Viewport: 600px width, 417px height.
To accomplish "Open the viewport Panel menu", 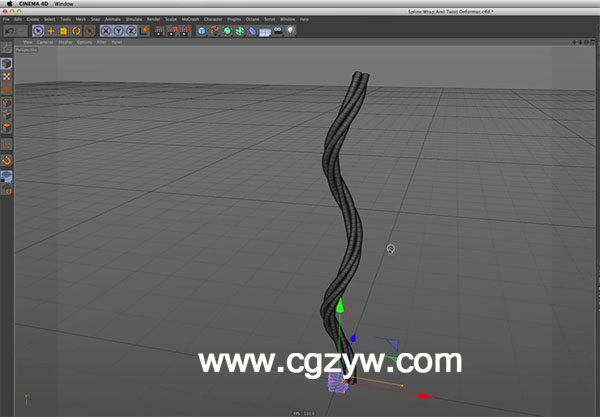I will click(117, 42).
